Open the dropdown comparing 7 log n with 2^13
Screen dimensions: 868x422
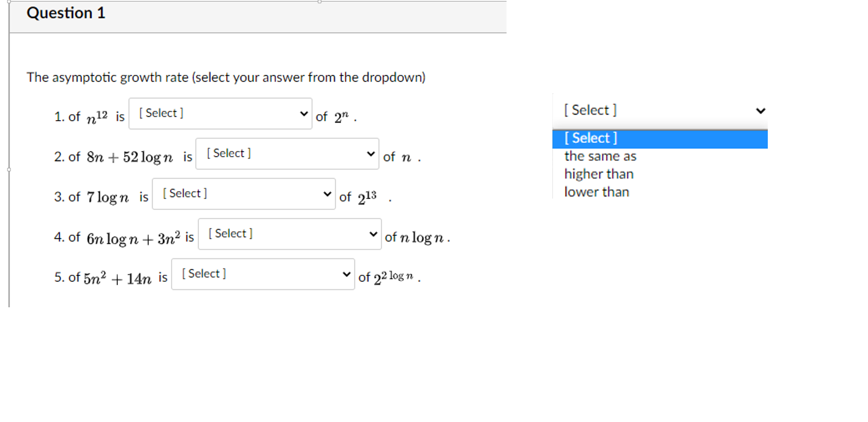click(243, 194)
